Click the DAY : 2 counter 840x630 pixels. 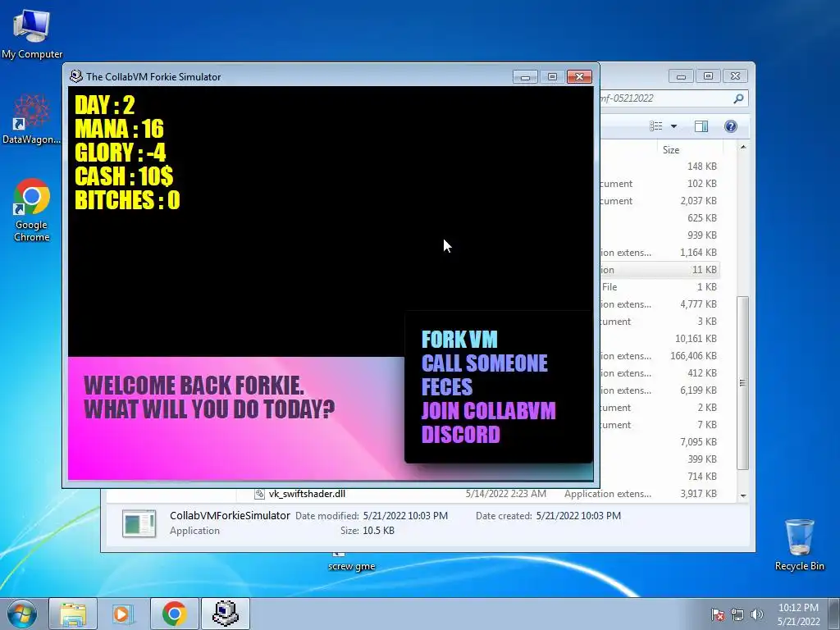[x=104, y=105]
